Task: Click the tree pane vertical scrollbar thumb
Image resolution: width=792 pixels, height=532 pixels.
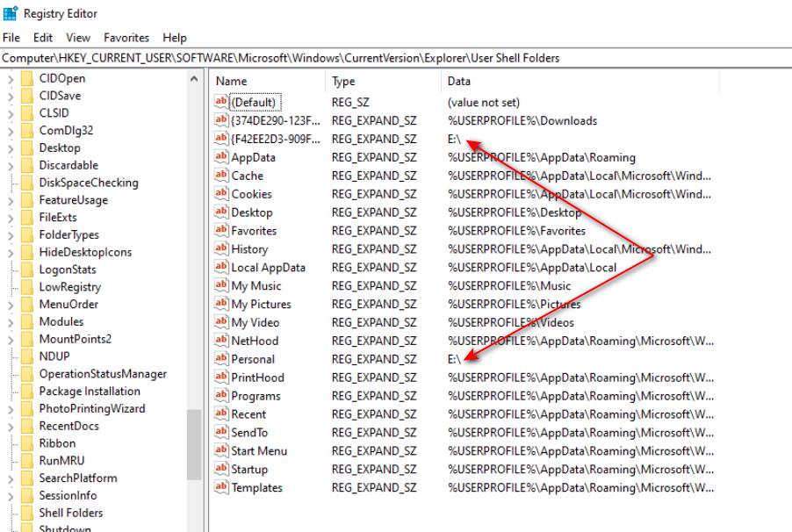Action: click(x=194, y=444)
